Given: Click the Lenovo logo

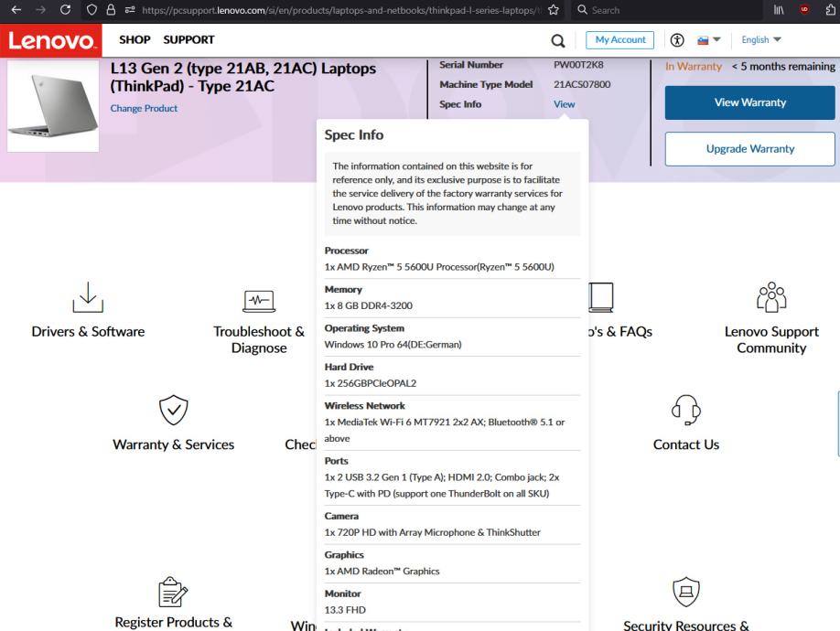Looking at the screenshot, I should (x=51, y=40).
